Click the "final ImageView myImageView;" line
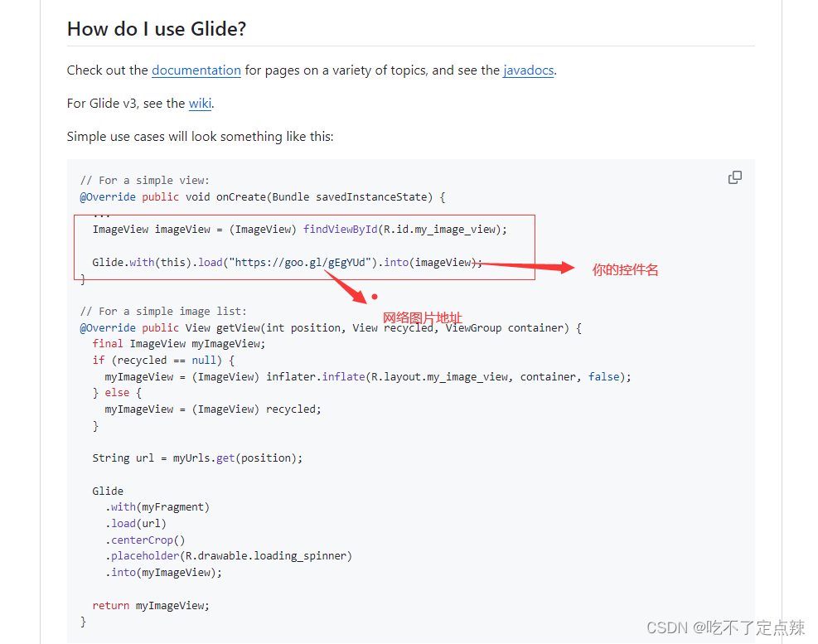The image size is (818, 644). click(179, 344)
